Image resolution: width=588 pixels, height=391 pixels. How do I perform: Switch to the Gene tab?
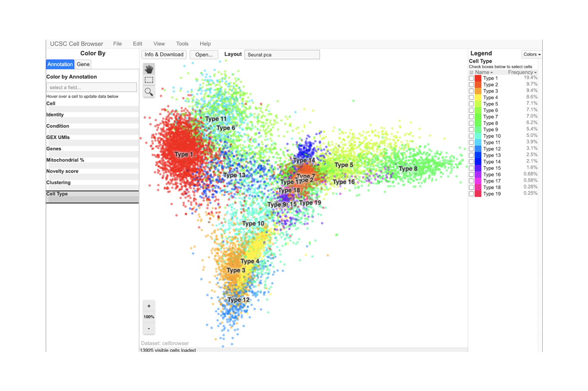point(83,64)
